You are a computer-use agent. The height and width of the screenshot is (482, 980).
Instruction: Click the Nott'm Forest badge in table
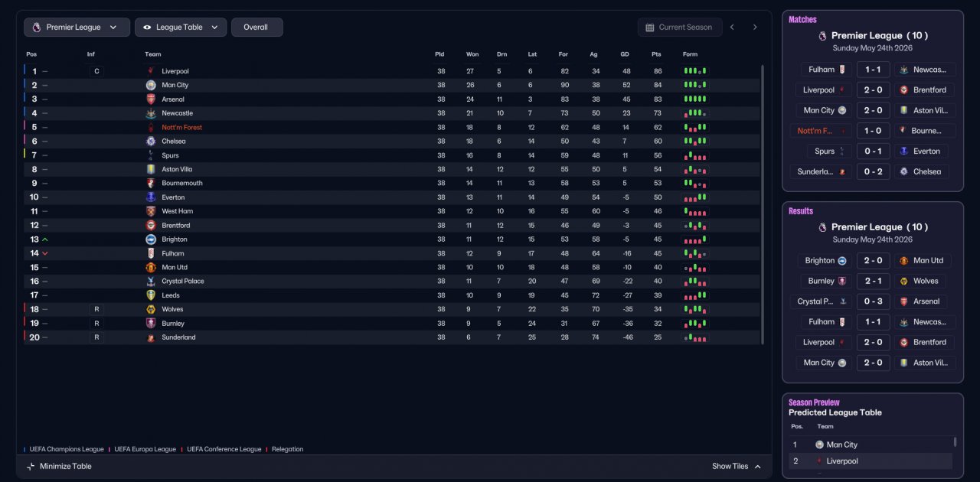click(x=151, y=127)
